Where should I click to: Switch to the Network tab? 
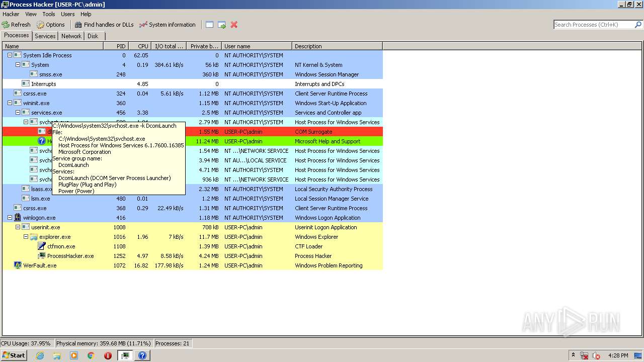[x=71, y=36]
